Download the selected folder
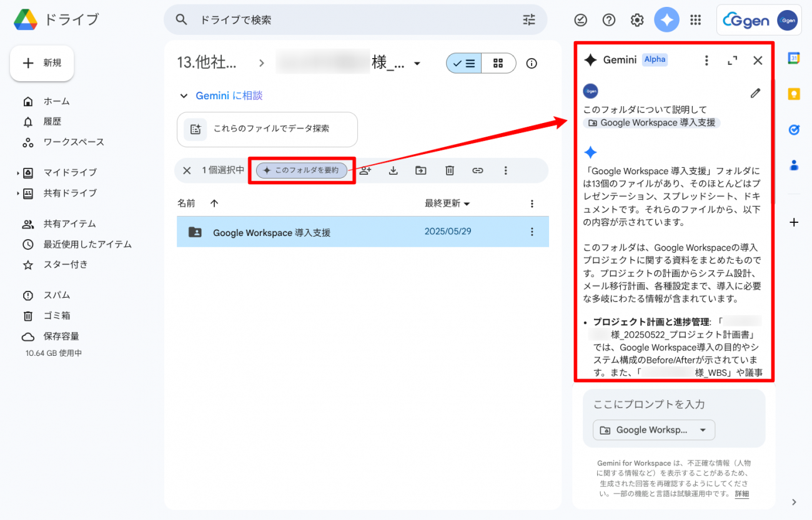The image size is (812, 520). [x=394, y=170]
